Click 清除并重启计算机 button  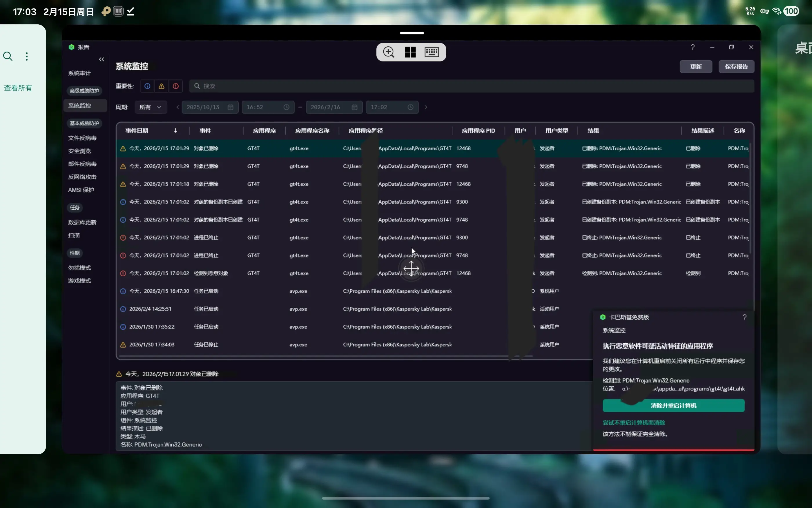click(x=673, y=406)
